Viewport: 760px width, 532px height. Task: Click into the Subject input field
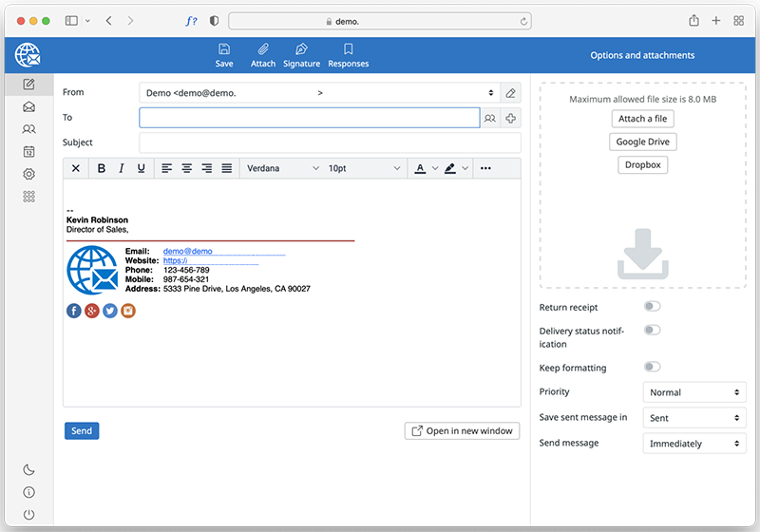[x=330, y=142]
